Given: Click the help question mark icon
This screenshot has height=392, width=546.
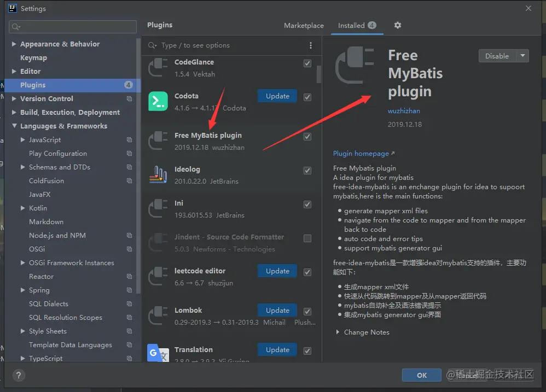Looking at the screenshot, I should tap(19, 375).
